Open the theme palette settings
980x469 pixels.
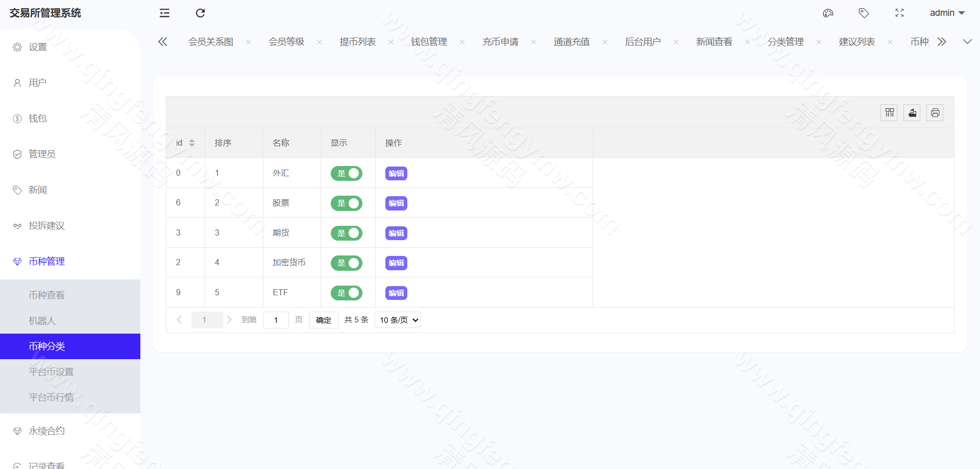click(x=828, y=13)
